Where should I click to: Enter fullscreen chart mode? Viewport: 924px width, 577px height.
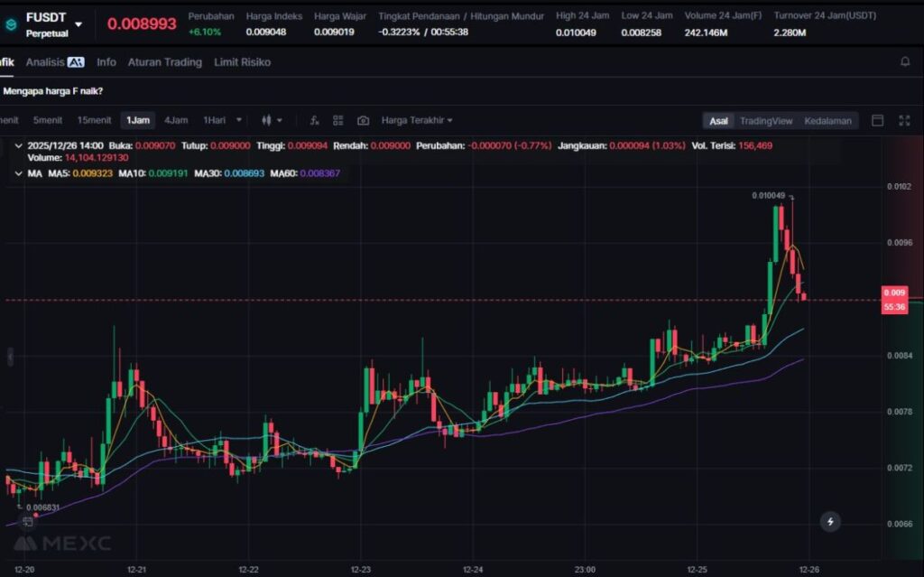pos(904,121)
